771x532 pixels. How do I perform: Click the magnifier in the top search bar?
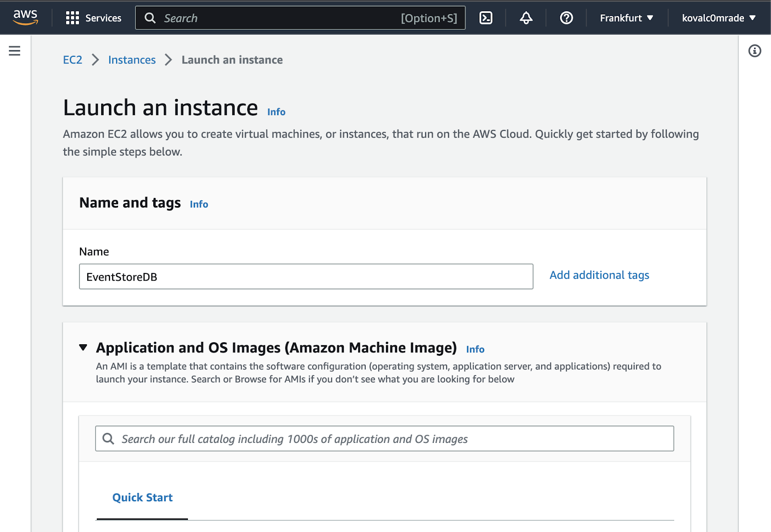click(150, 18)
